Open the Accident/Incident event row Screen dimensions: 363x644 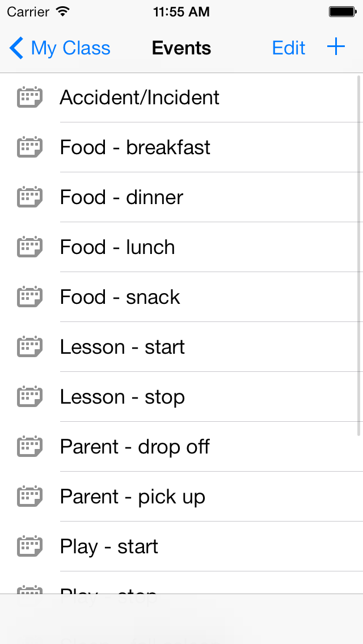pos(181,98)
